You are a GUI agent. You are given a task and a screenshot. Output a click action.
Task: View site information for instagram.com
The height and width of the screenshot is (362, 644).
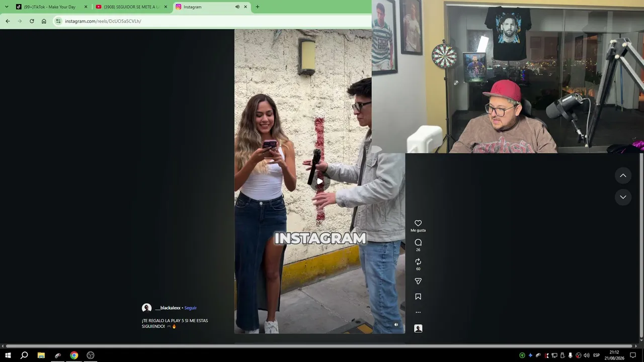[x=58, y=21]
